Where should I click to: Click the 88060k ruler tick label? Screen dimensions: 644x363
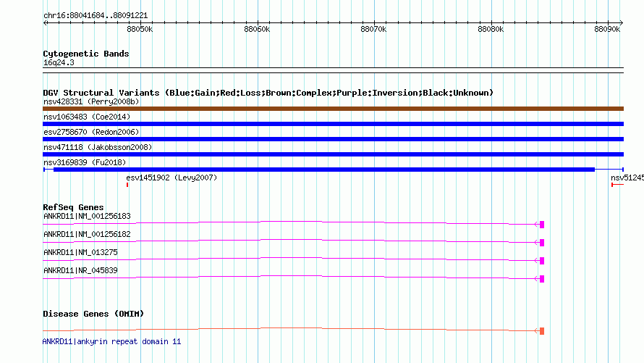tap(257, 29)
